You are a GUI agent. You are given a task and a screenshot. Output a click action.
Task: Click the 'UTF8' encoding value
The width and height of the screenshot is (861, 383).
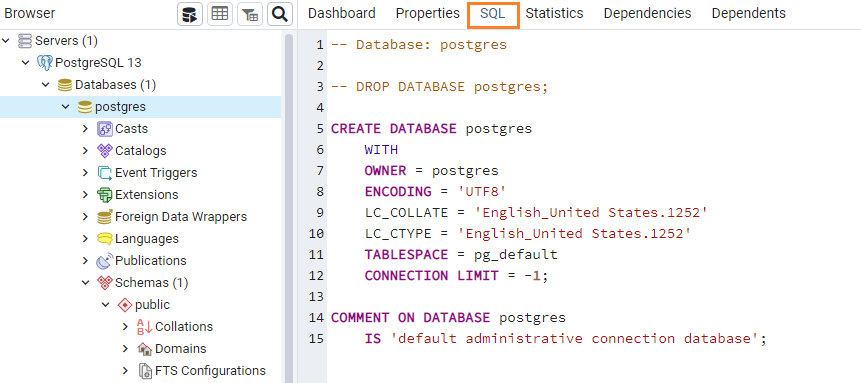(x=481, y=192)
